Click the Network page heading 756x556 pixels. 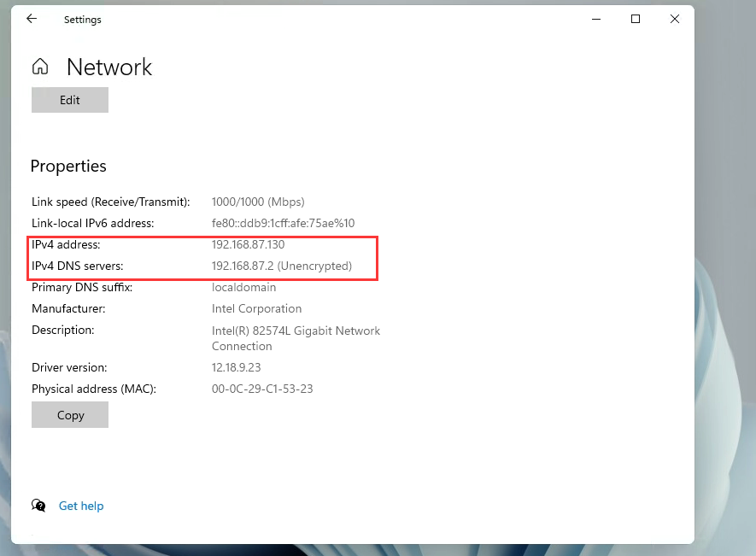(109, 67)
